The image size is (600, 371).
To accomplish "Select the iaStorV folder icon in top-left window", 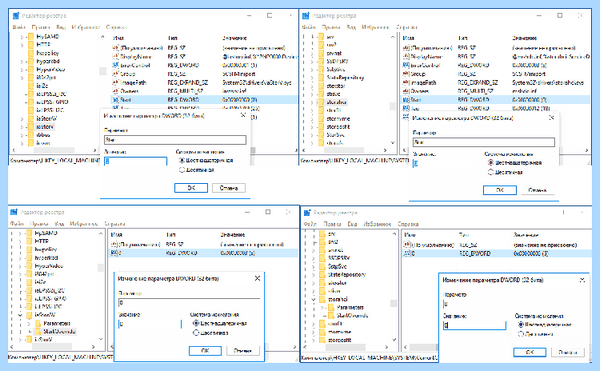I will 31,127.
